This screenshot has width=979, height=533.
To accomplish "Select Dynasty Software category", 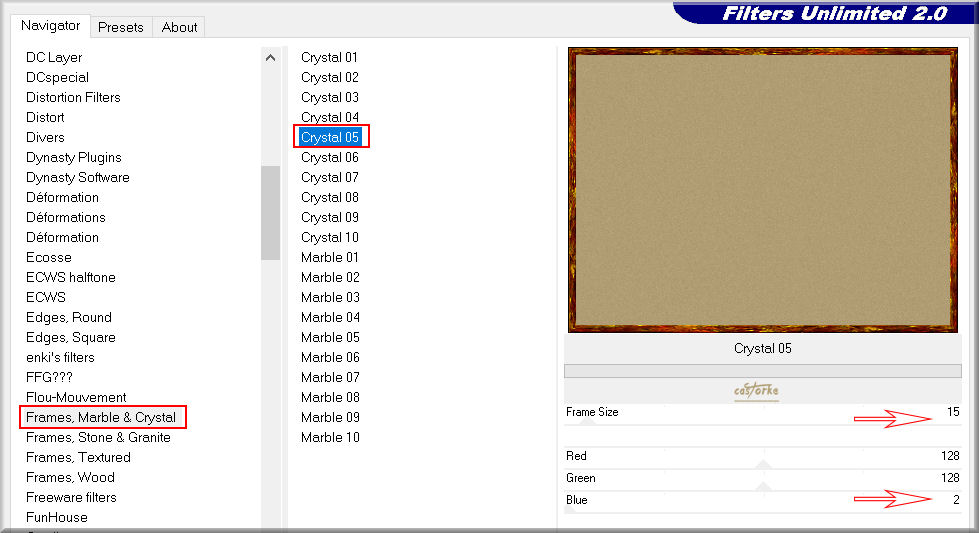I will coord(77,177).
